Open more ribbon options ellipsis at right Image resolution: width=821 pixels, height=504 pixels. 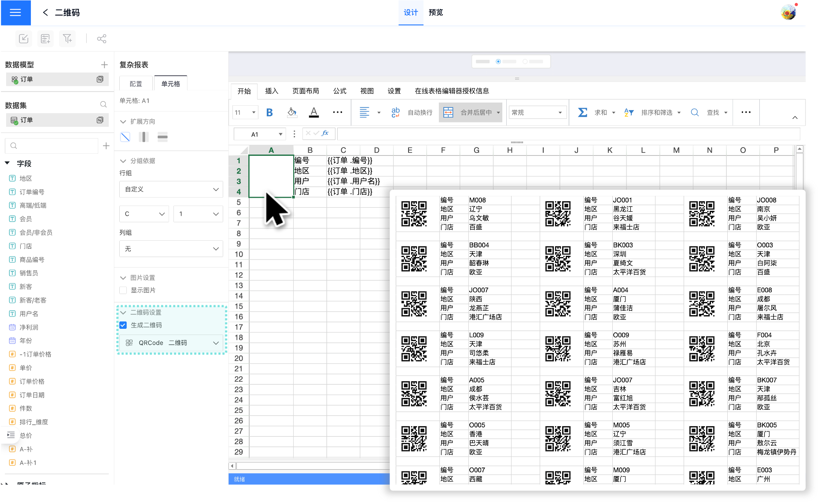746,112
